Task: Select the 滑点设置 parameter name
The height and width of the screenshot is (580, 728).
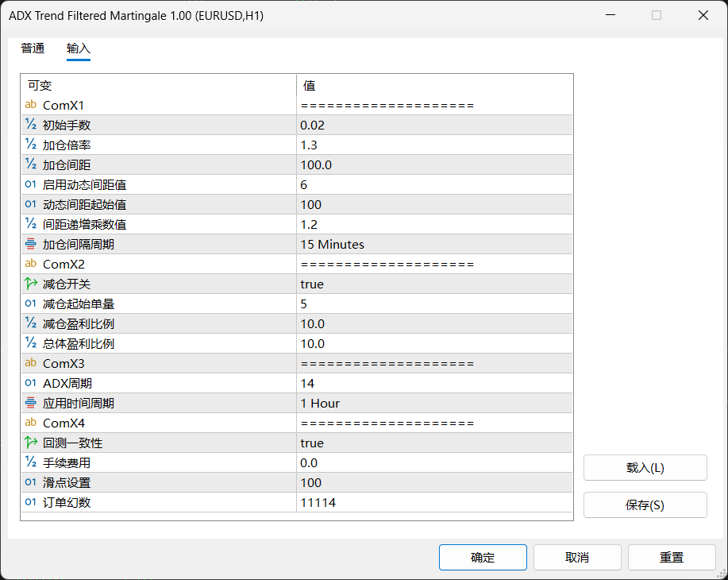Action: [67, 482]
